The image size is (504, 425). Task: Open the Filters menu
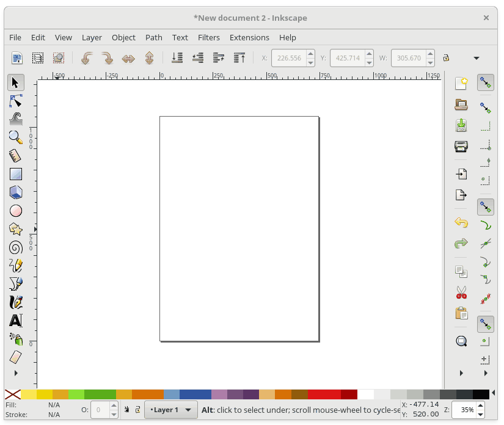209,37
